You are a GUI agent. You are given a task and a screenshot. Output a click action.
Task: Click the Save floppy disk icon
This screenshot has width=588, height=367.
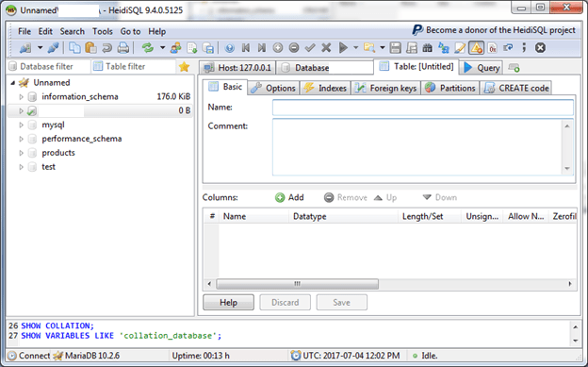395,48
